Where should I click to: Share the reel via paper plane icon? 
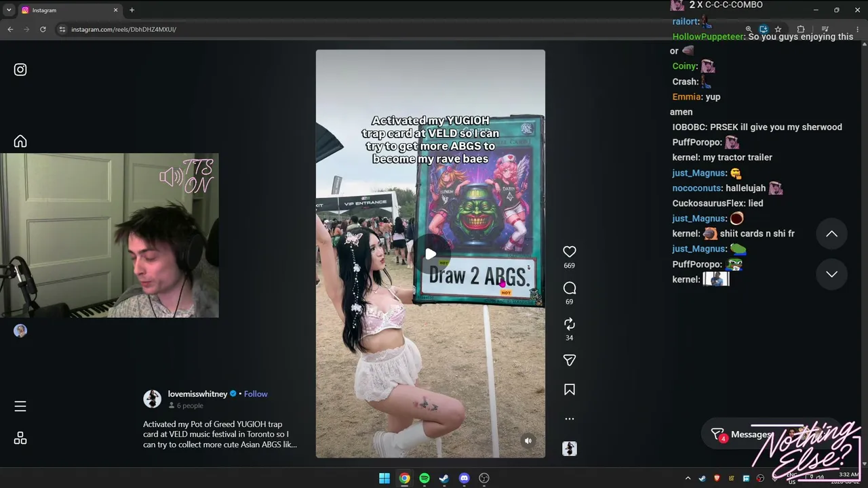pos(570,360)
